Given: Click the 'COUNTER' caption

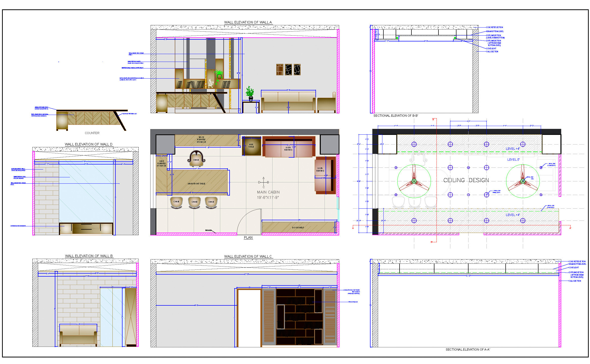Looking at the screenshot, I should pyautogui.click(x=92, y=133).
